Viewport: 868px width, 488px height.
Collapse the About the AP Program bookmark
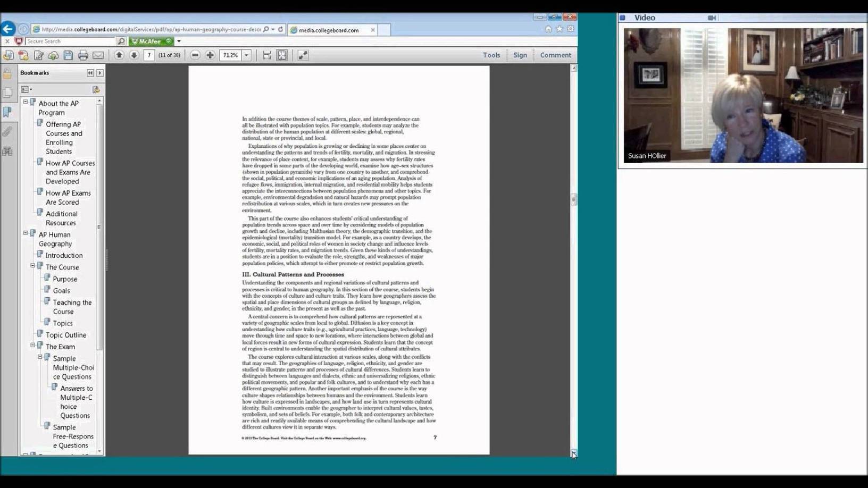(x=26, y=102)
